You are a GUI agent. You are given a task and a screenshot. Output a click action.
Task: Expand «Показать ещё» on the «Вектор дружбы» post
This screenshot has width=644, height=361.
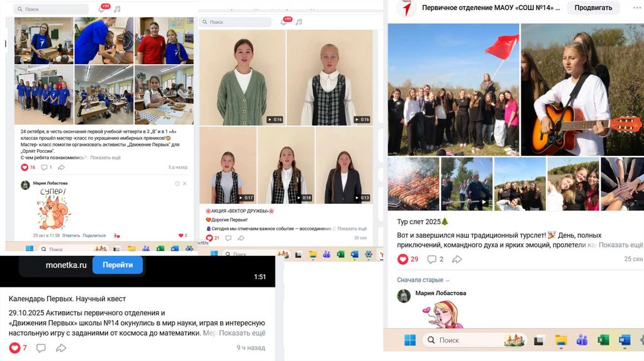[x=352, y=229]
